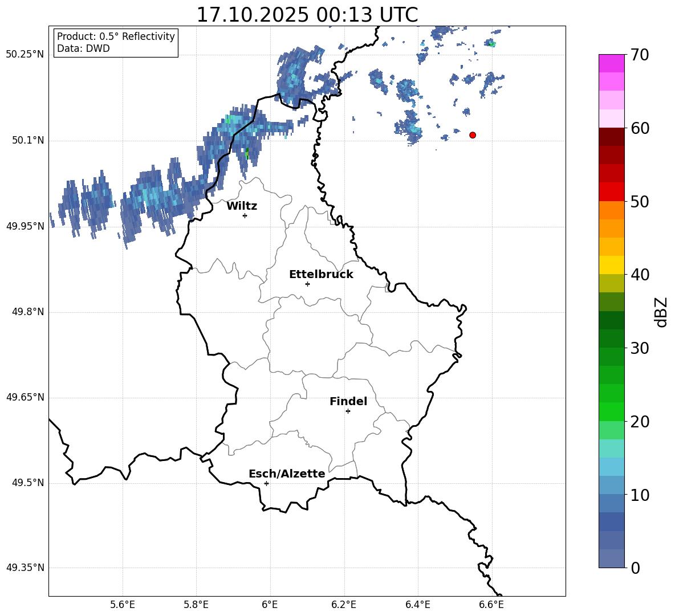Click the latitude label 50.1°N
The height and width of the screenshot is (616, 675).
[28, 141]
